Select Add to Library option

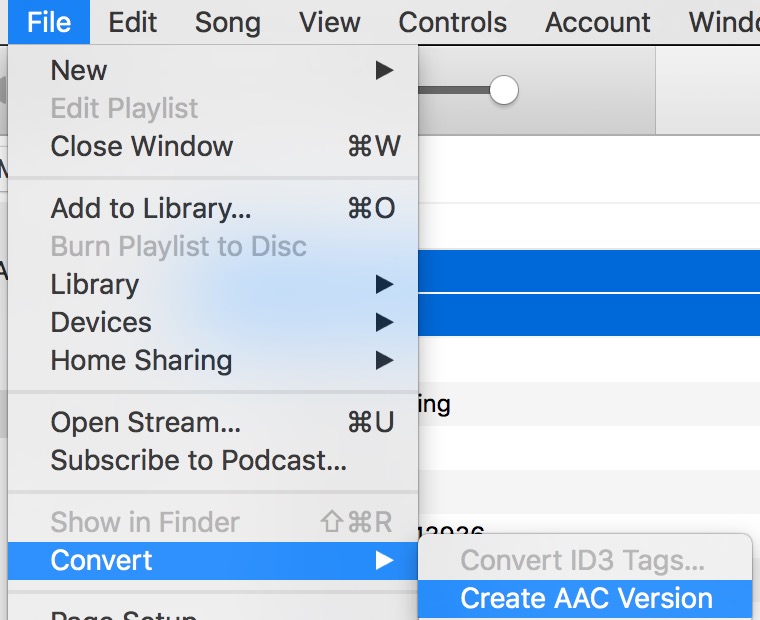[x=151, y=209]
